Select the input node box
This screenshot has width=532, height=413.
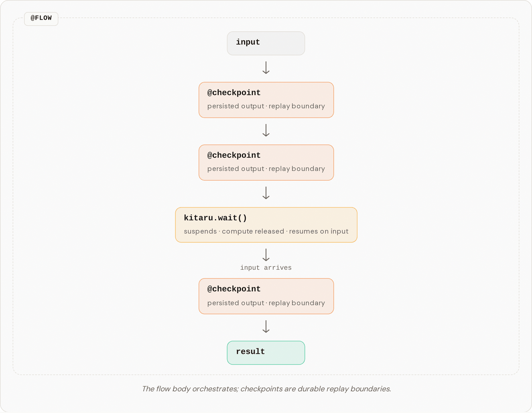(x=266, y=43)
